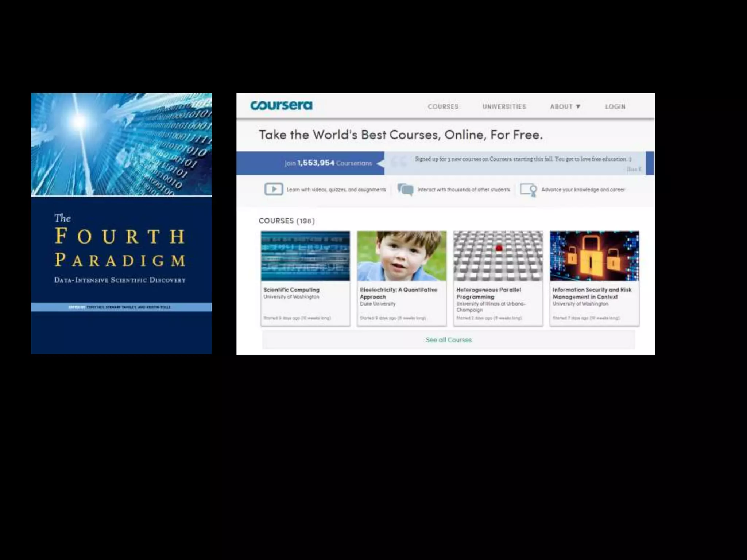This screenshot has width=747, height=560.
Task: Click See all Courses link
Action: coord(449,340)
